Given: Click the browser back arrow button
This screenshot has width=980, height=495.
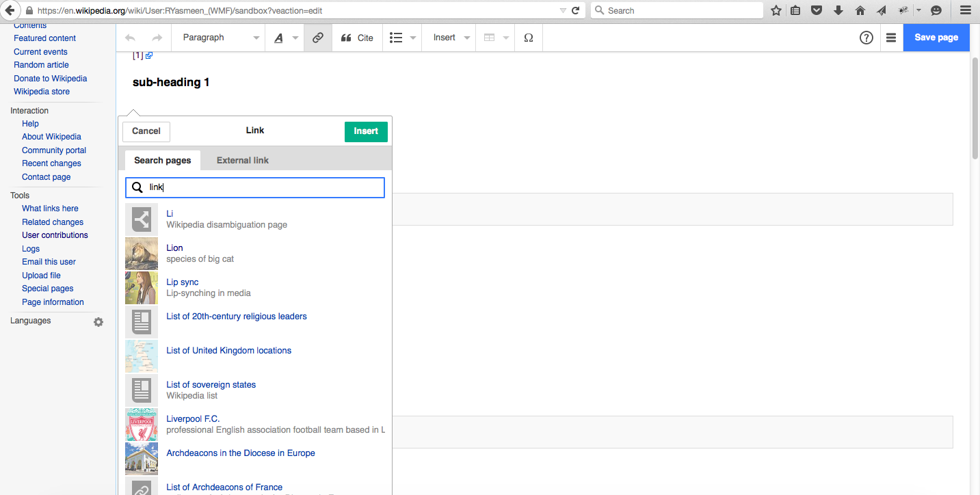Looking at the screenshot, I should pyautogui.click(x=10, y=10).
